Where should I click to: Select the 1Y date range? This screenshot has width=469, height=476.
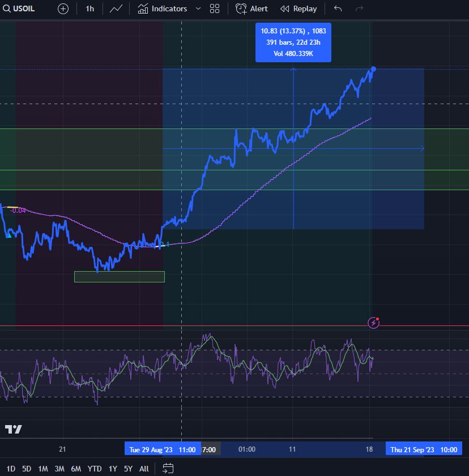tap(113, 469)
